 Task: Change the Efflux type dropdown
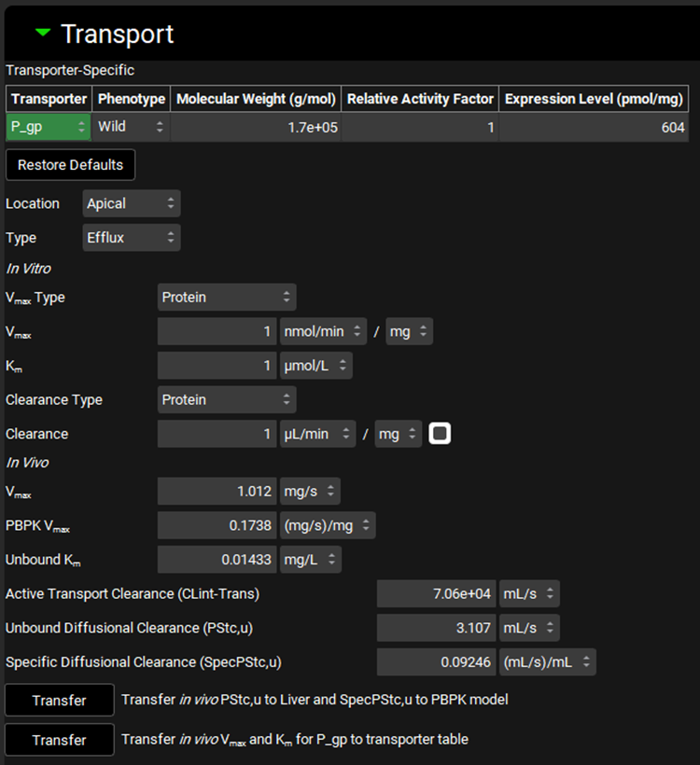point(131,238)
